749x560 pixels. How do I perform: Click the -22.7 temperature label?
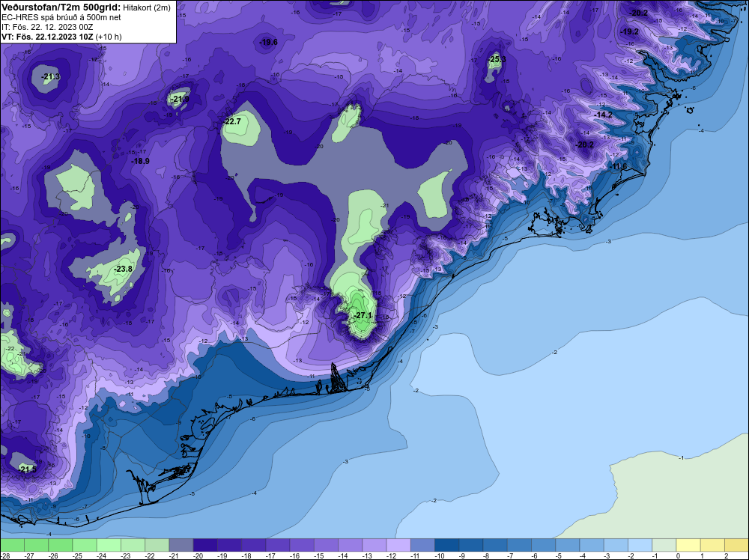coord(231,122)
